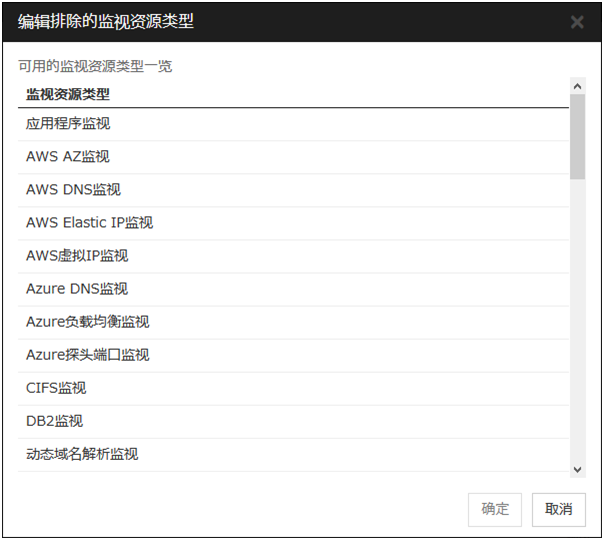Choose the Azure探头端口监视 entry
Viewport: 604px width, 540px height.
coord(87,355)
